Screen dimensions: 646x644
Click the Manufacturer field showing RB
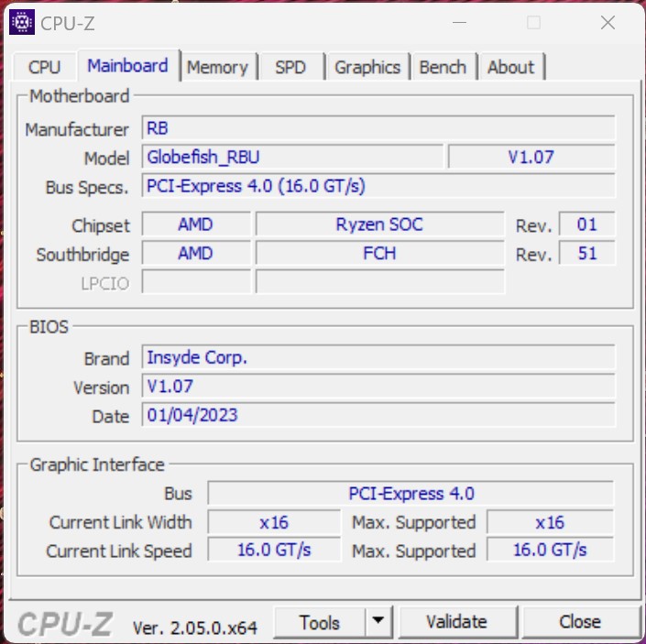click(378, 128)
